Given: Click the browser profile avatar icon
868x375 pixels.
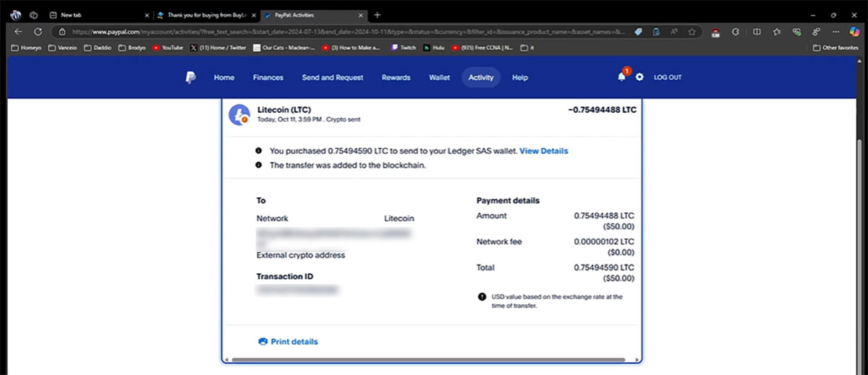Looking at the screenshot, I should 15,14.
